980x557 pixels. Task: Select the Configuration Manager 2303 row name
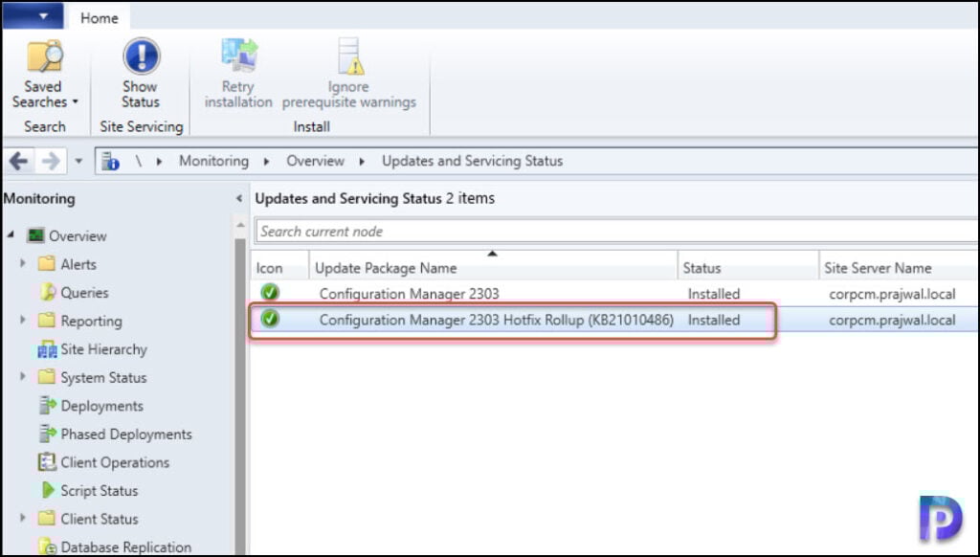tap(410, 294)
